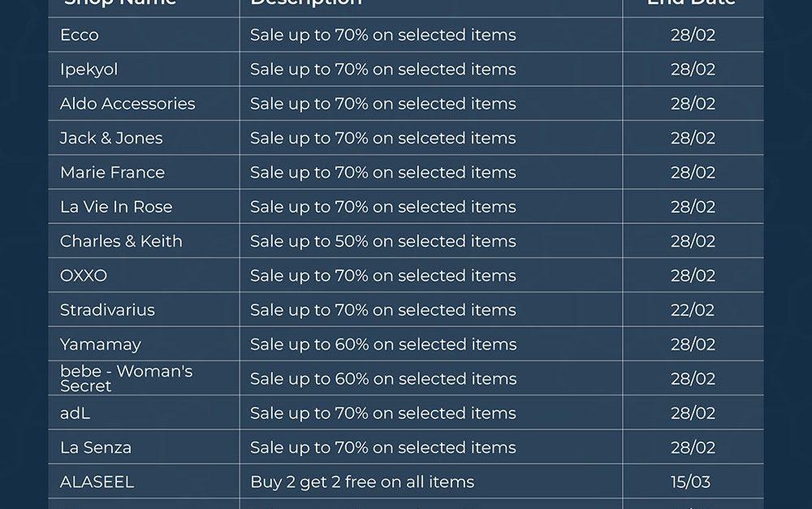Select the ALASEEL shop name
812x509 pixels.
(97, 481)
